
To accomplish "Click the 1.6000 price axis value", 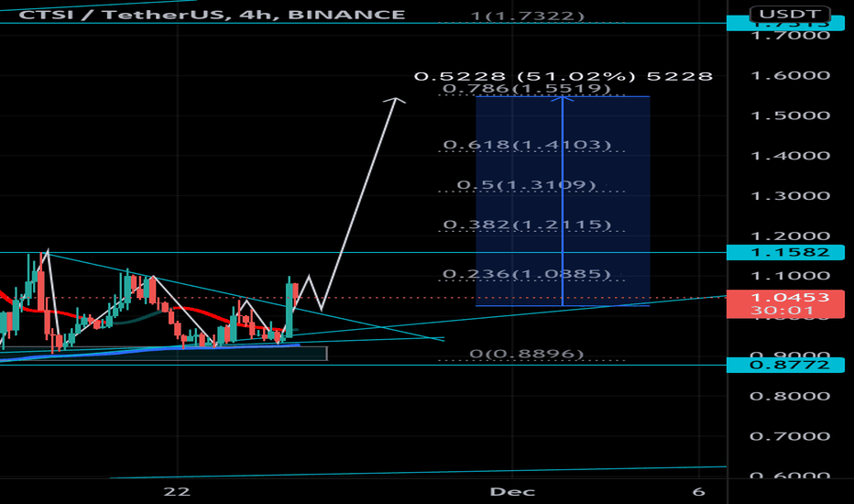I will [790, 75].
